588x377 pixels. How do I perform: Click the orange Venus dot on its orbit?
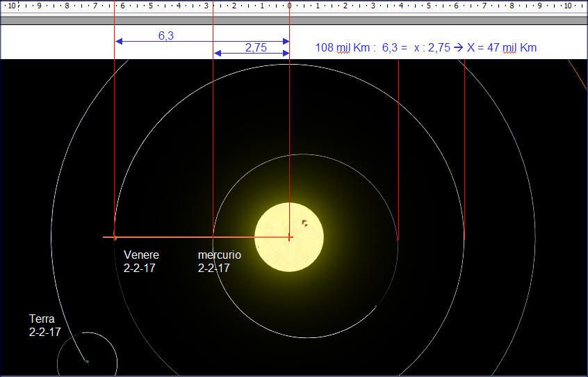click(x=115, y=237)
